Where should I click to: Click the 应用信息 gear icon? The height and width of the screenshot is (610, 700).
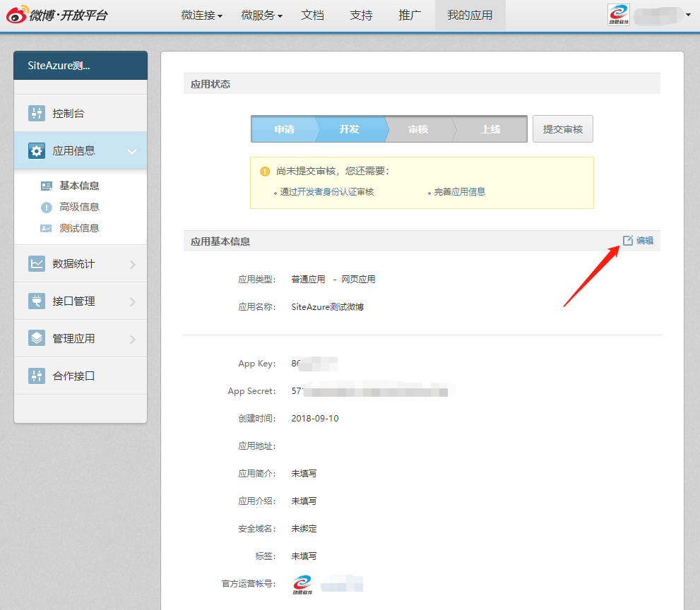pyautogui.click(x=36, y=150)
